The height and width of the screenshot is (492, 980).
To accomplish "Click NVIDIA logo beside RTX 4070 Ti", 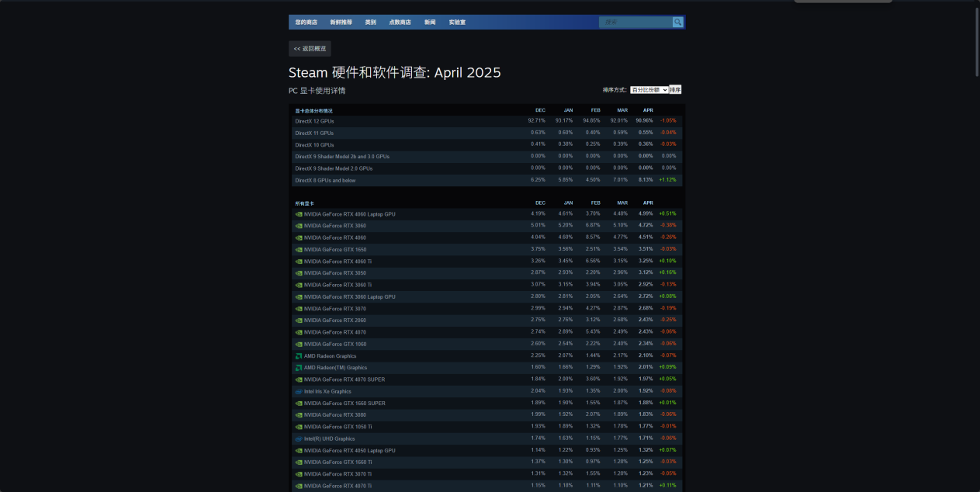I will click(x=299, y=486).
